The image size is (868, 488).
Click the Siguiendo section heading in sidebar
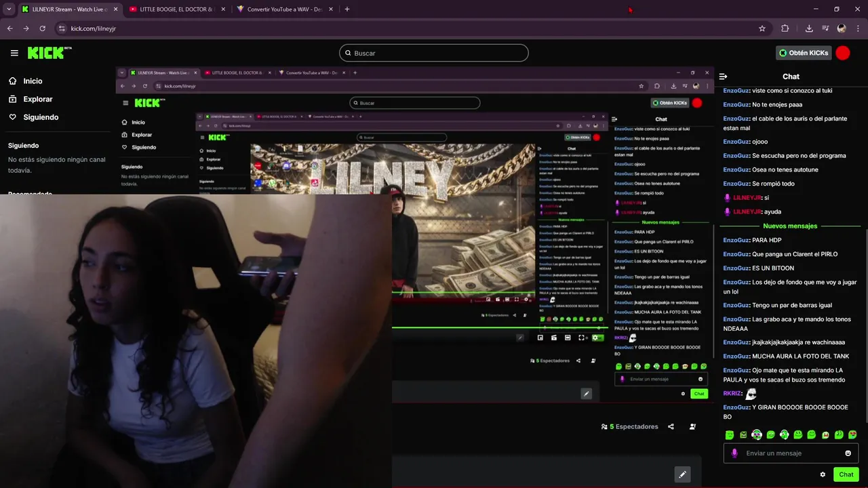coord(24,145)
